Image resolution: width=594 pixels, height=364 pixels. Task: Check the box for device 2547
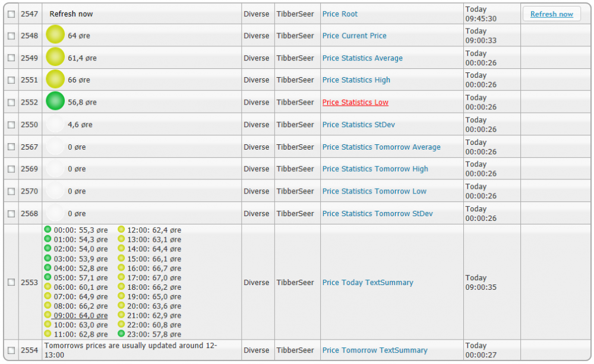[x=11, y=14]
